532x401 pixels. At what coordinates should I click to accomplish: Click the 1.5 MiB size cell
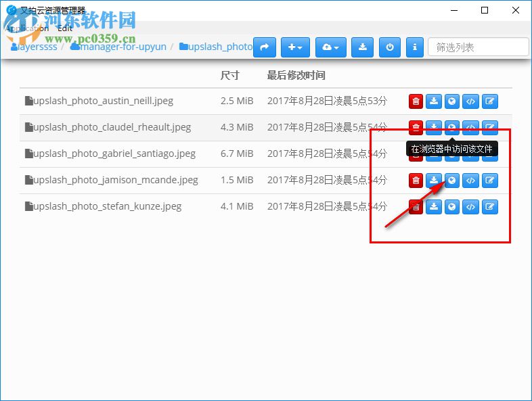click(237, 180)
